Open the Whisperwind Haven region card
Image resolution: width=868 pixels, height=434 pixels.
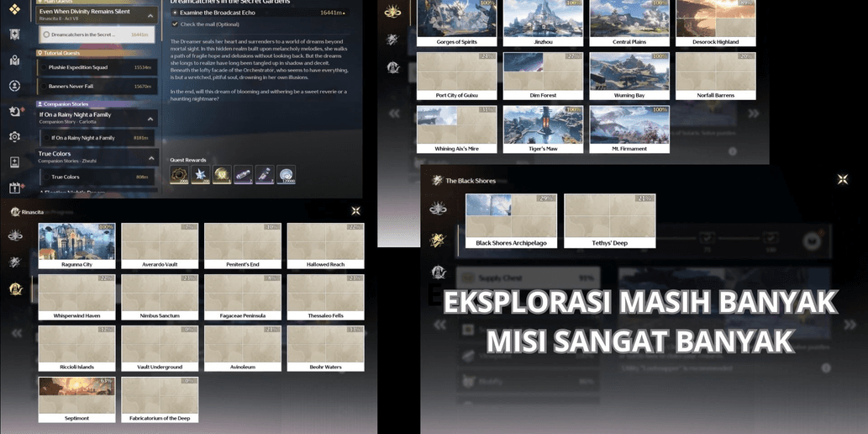click(77, 297)
